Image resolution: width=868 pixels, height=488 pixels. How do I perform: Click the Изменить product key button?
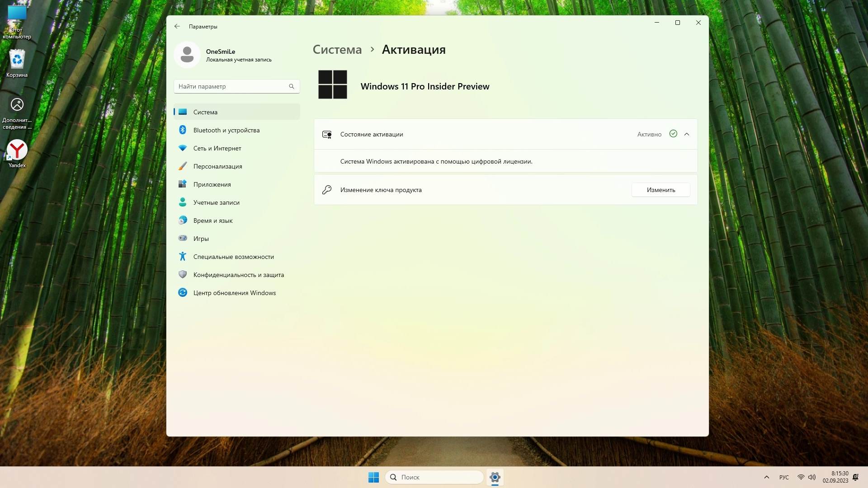click(660, 190)
